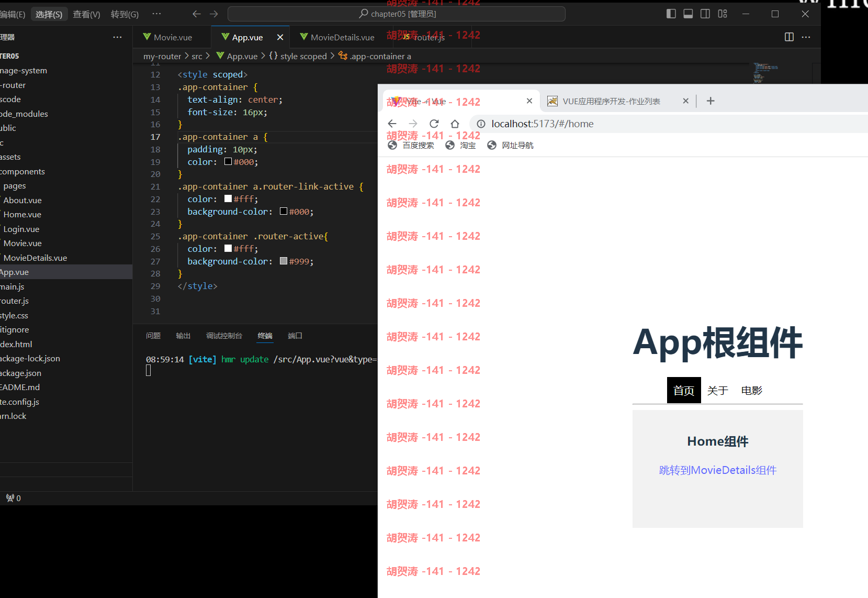Screen dimensions: 868x598
Task: Click the 关于 navigation link
Action: (718, 390)
